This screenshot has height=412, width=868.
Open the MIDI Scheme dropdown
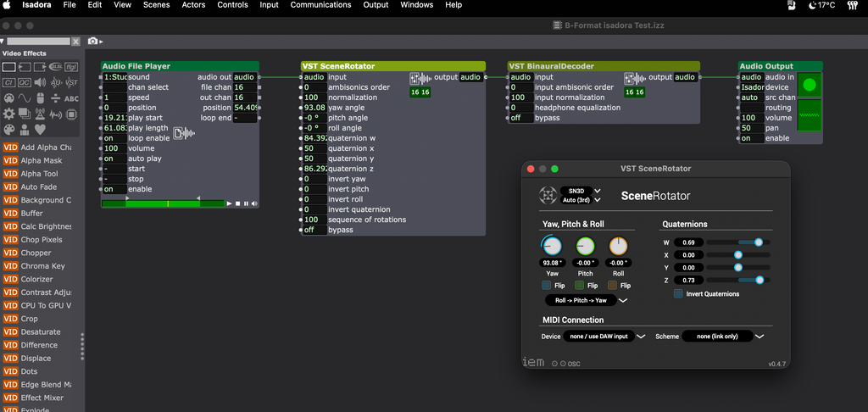click(x=723, y=337)
